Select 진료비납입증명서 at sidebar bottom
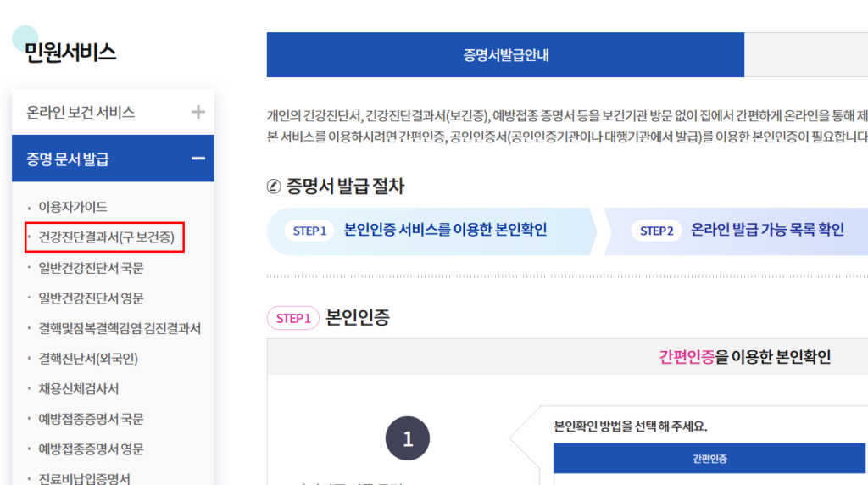The width and height of the screenshot is (868, 485). coord(85,478)
